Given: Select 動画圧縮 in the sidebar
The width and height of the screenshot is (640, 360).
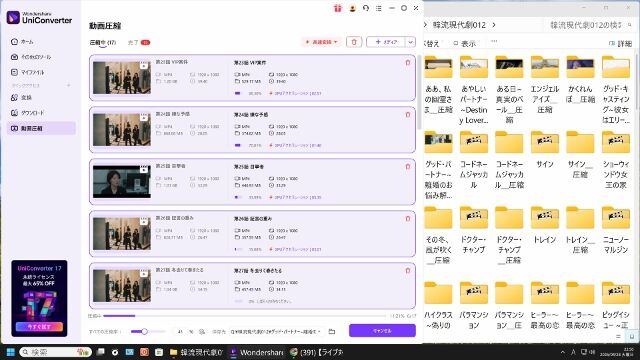Looking at the screenshot, I should tap(41, 128).
